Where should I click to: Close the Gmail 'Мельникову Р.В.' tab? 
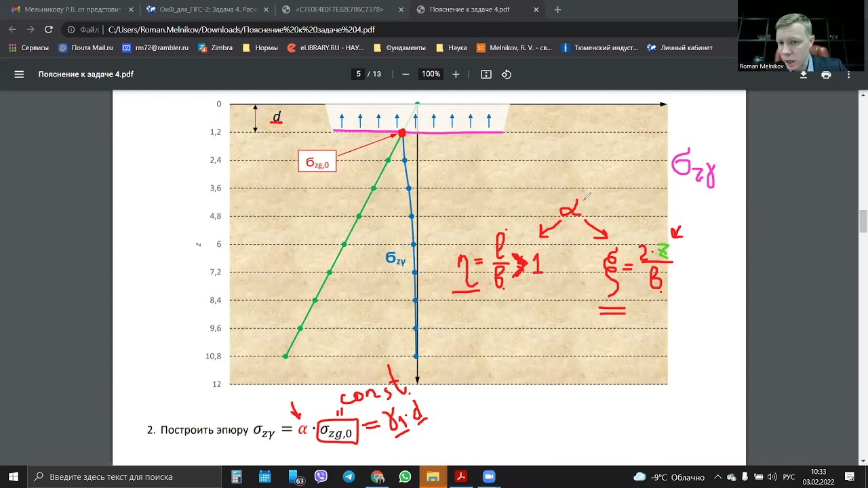click(x=130, y=9)
